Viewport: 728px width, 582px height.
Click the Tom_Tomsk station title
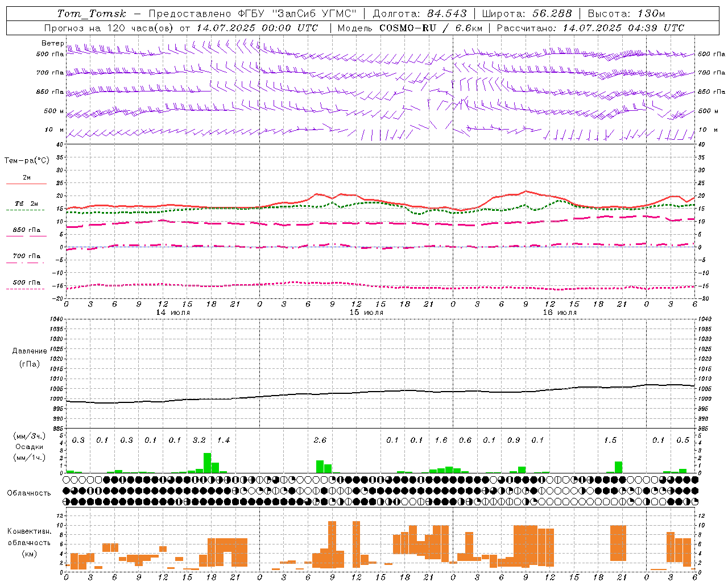(92, 14)
